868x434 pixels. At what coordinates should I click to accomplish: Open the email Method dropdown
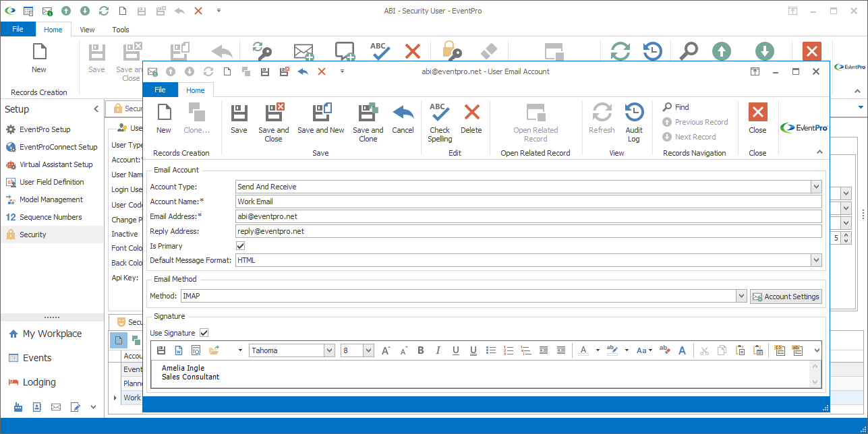pos(741,296)
